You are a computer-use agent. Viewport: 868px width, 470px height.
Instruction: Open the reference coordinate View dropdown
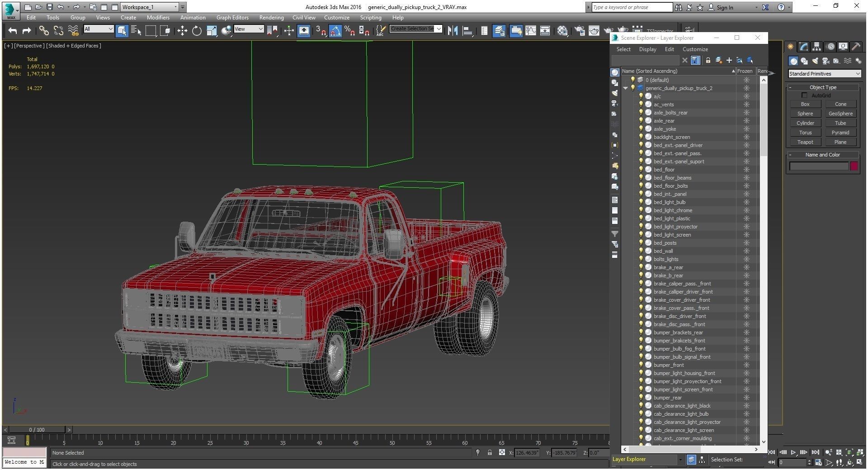pyautogui.click(x=248, y=29)
